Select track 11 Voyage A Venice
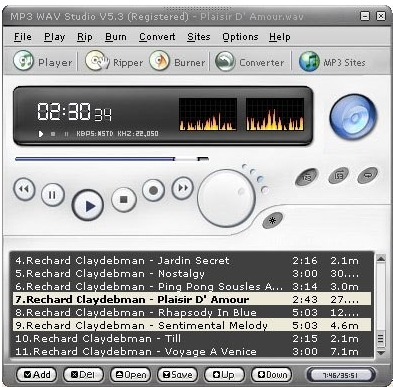 point(192,351)
